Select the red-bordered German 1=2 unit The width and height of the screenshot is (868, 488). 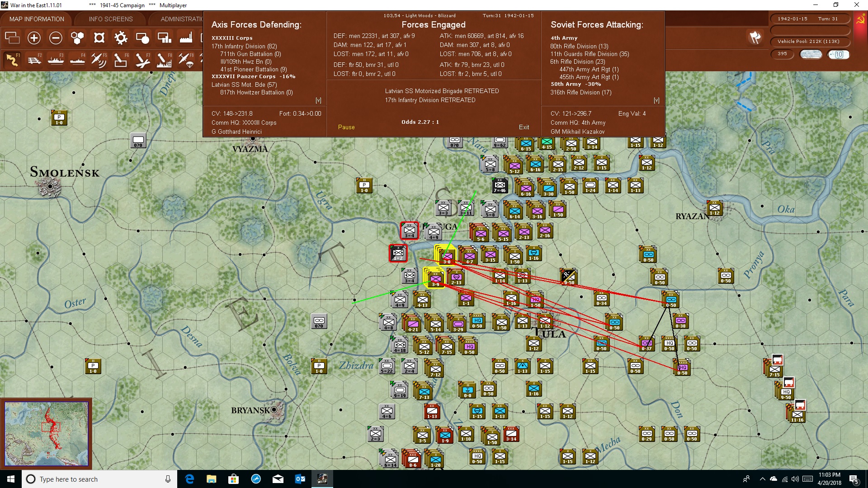click(398, 253)
